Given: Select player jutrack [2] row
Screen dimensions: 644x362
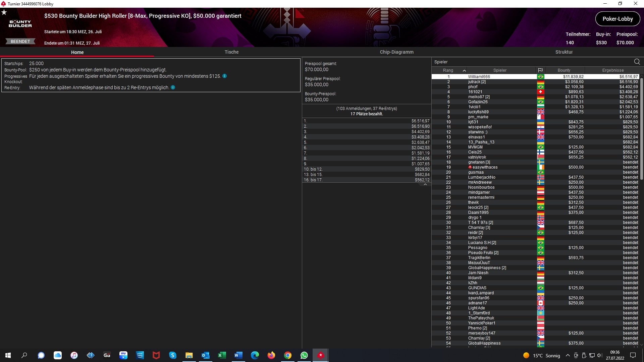Looking at the screenshot, I should point(477,82).
